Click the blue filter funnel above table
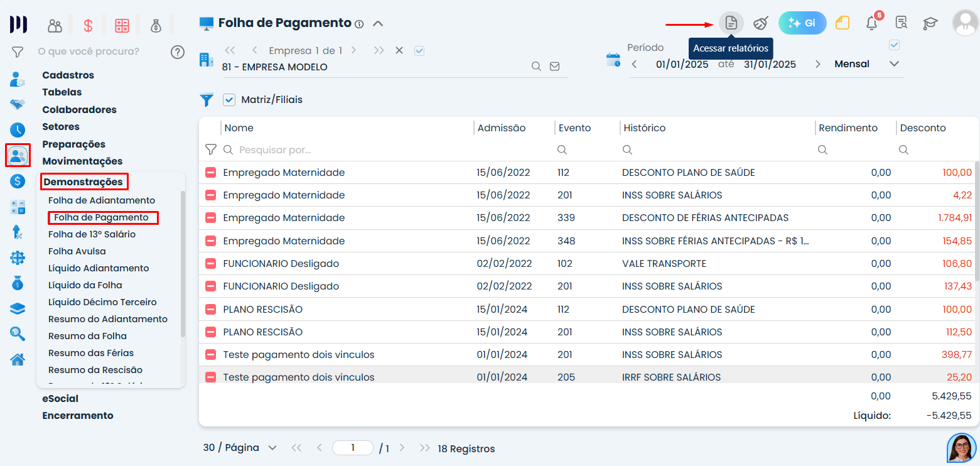 tap(207, 100)
